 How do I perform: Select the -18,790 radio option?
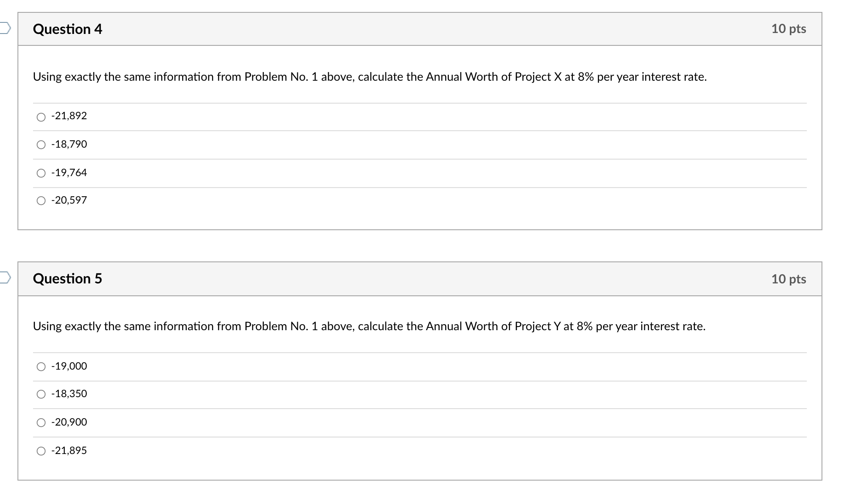pyautogui.click(x=41, y=144)
